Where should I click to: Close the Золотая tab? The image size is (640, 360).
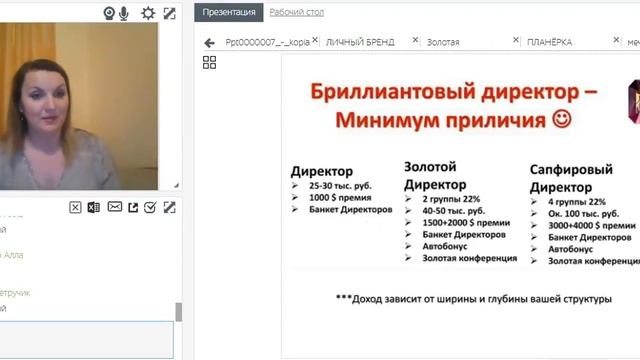click(516, 40)
